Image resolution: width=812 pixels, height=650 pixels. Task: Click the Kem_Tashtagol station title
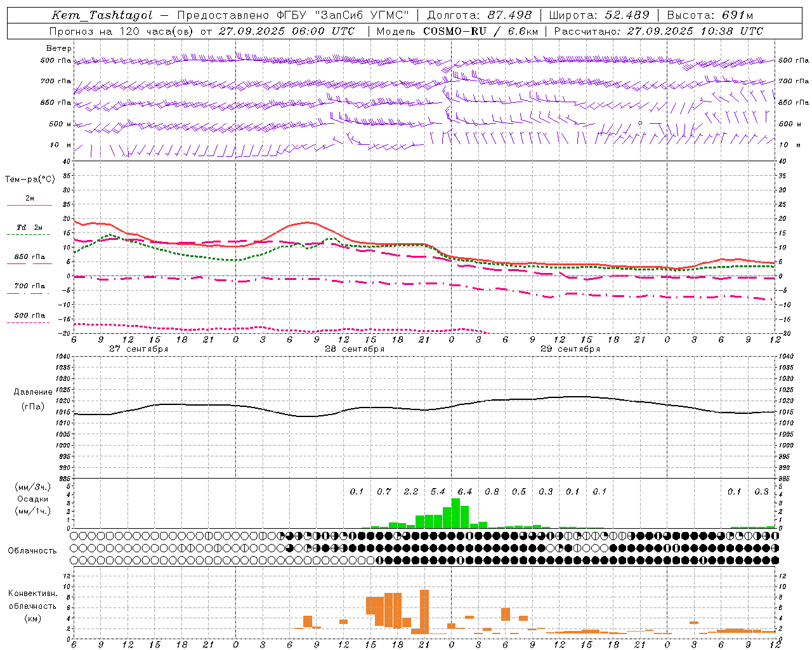coord(101,15)
